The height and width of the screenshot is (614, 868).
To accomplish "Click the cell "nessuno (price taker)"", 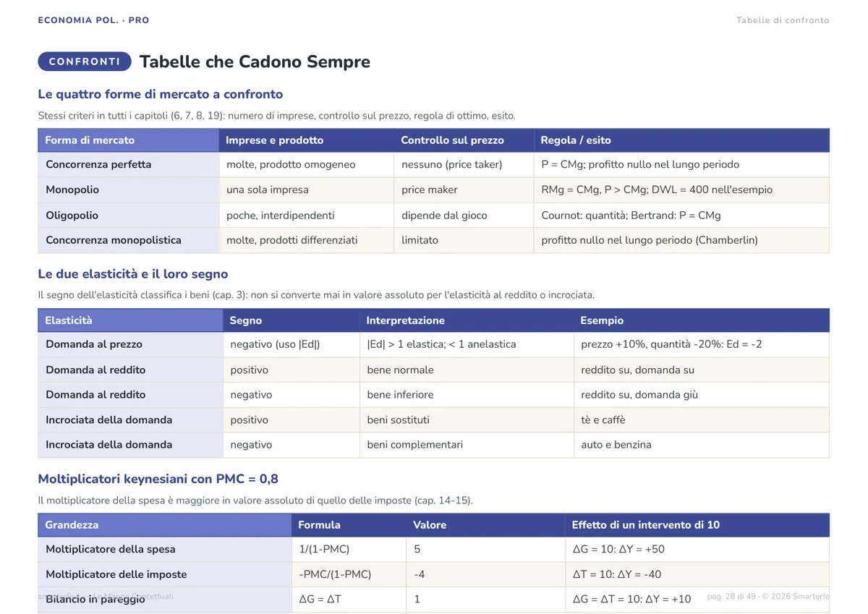I will tap(464, 164).
